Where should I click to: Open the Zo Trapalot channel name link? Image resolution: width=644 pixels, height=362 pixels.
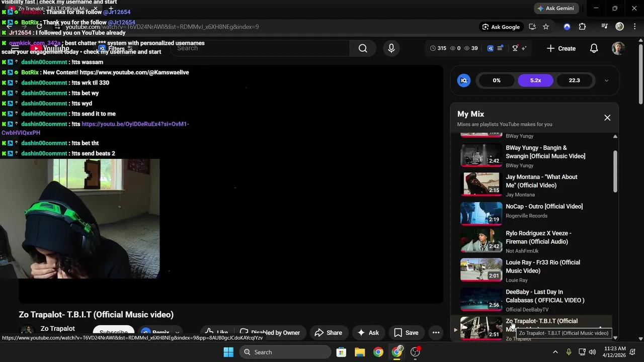58,328
